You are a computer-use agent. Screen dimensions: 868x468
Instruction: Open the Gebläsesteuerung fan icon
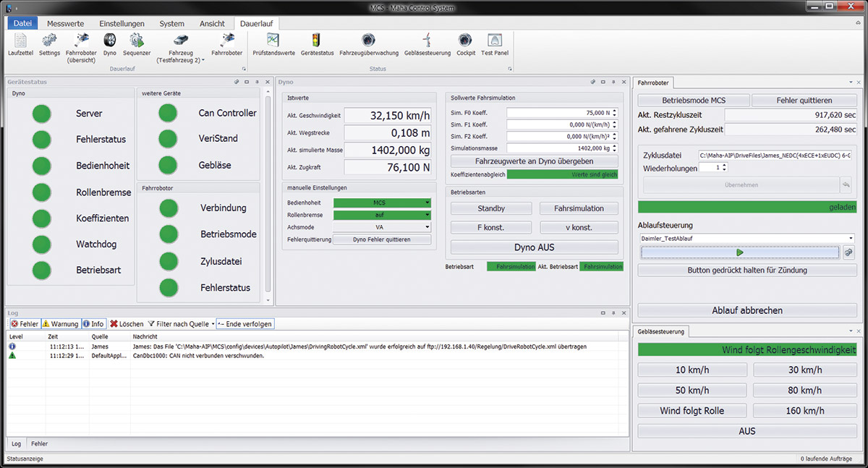[427, 43]
